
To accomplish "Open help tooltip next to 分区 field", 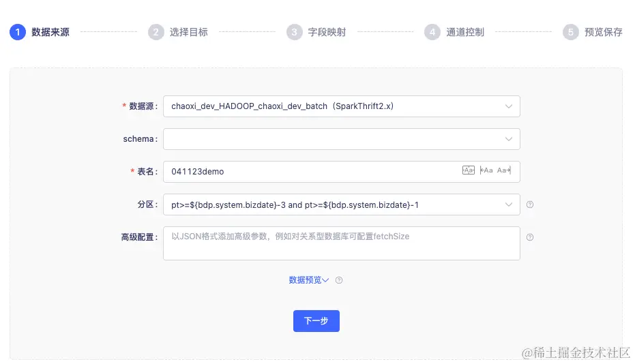I will click(x=530, y=205).
